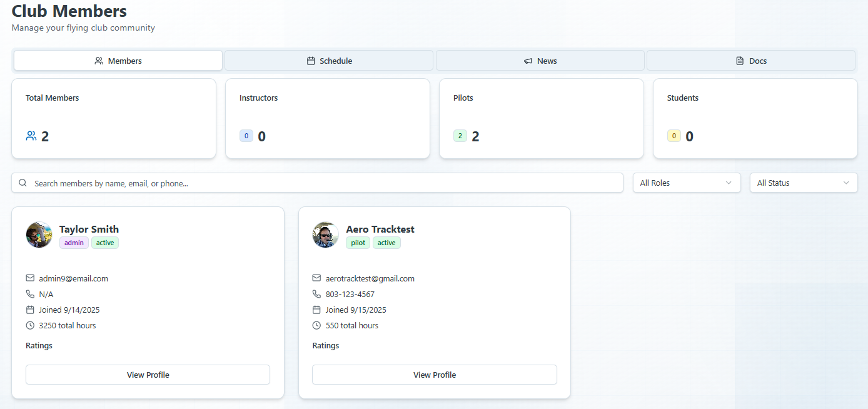This screenshot has width=868, height=409.
Task: Open the All Roles dropdown
Action: [686, 183]
